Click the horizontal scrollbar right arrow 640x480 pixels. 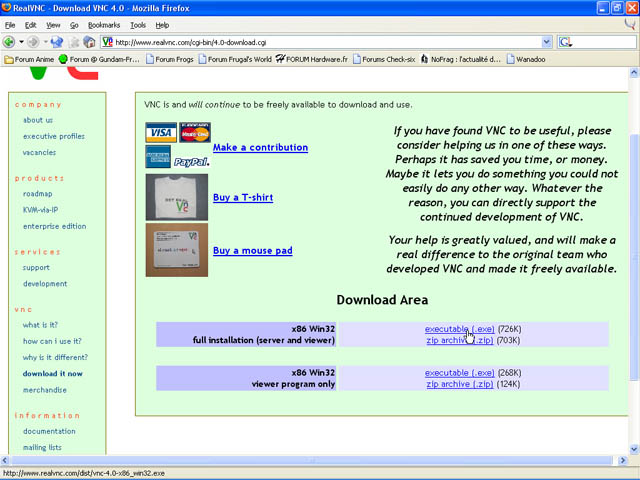623,460
